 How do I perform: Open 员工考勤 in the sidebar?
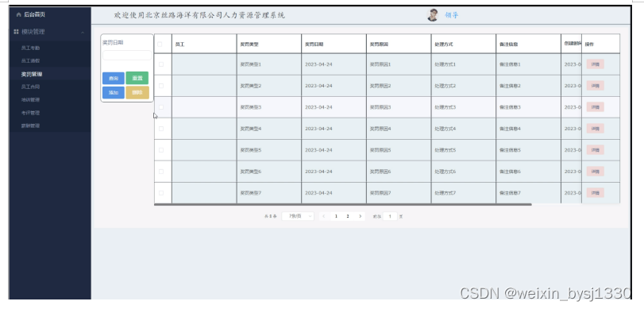tap(30, 48)
